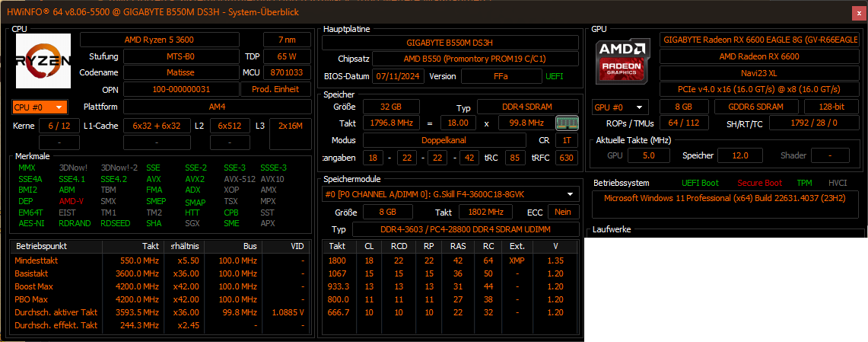The width and height of the screenshot is (868, 342).
Task: Click the module clock 1802 MHz field
Action: tap(485, 212)
